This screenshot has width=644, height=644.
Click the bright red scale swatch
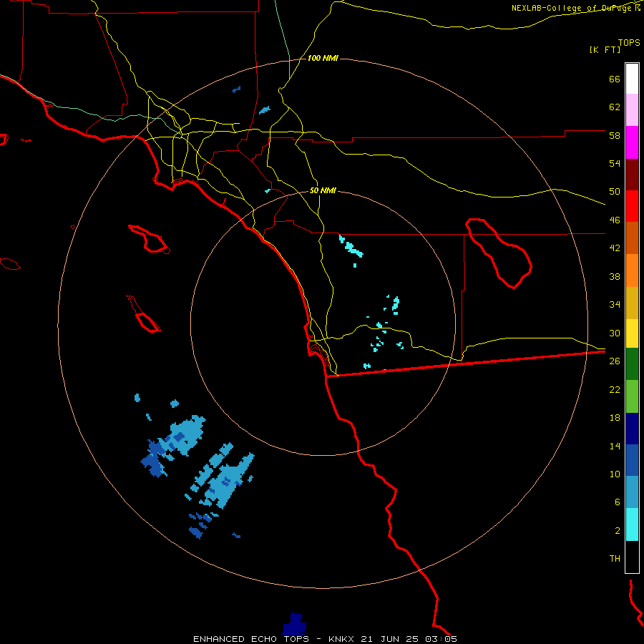632,206
